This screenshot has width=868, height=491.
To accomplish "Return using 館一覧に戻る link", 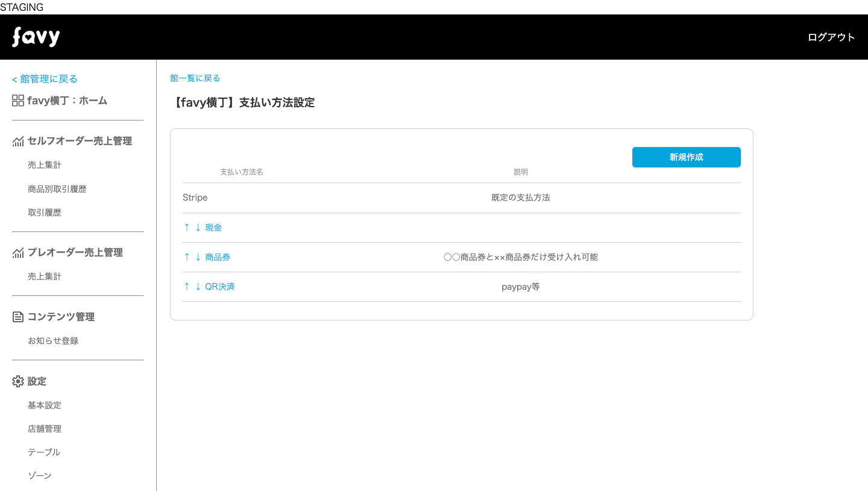I will pyautogui.click(x=195, y=78).
